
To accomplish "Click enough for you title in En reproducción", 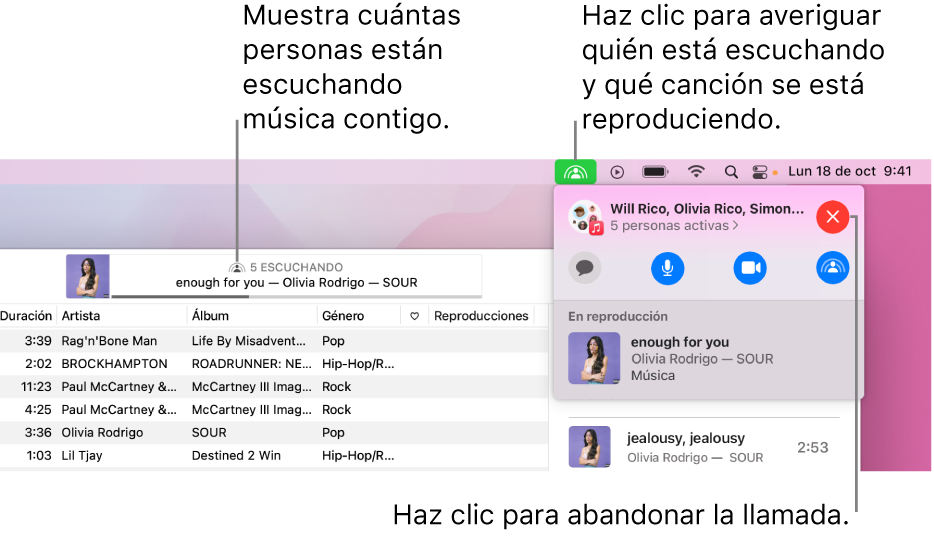I will pos(680,342).
